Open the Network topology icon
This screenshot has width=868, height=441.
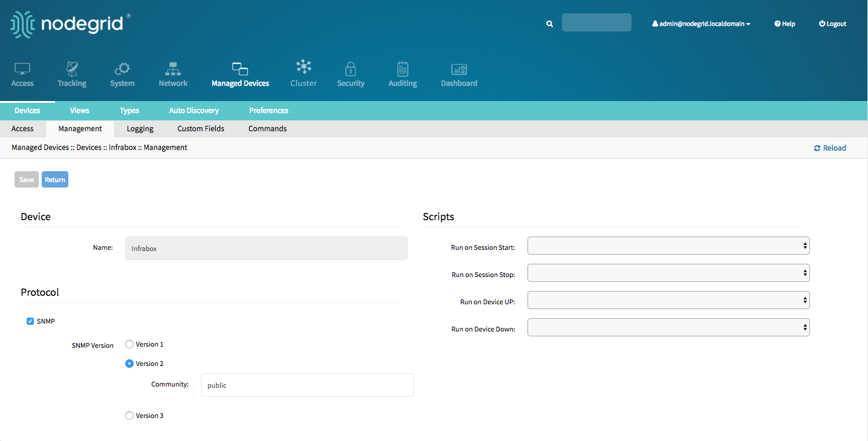tap(173, 68)
